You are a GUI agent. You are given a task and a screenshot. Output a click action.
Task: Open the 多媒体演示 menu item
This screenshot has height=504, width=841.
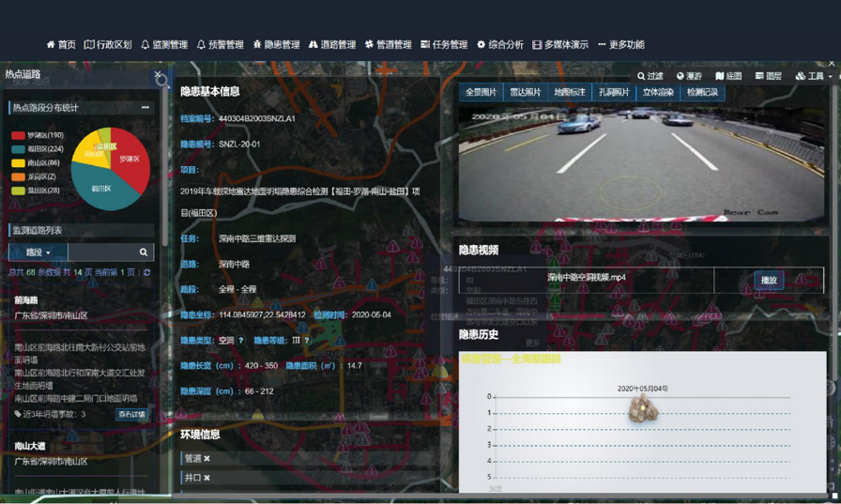[560, 44]
